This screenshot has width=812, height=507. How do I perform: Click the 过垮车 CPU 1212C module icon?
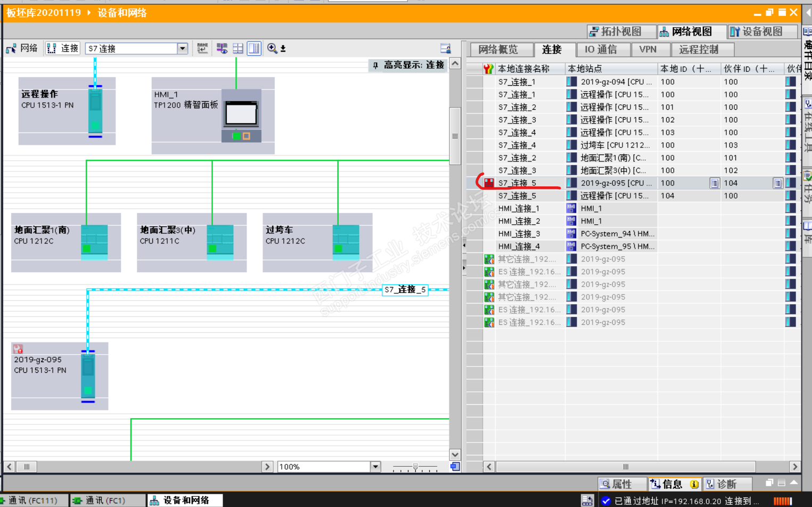click(x=346, y=242)
